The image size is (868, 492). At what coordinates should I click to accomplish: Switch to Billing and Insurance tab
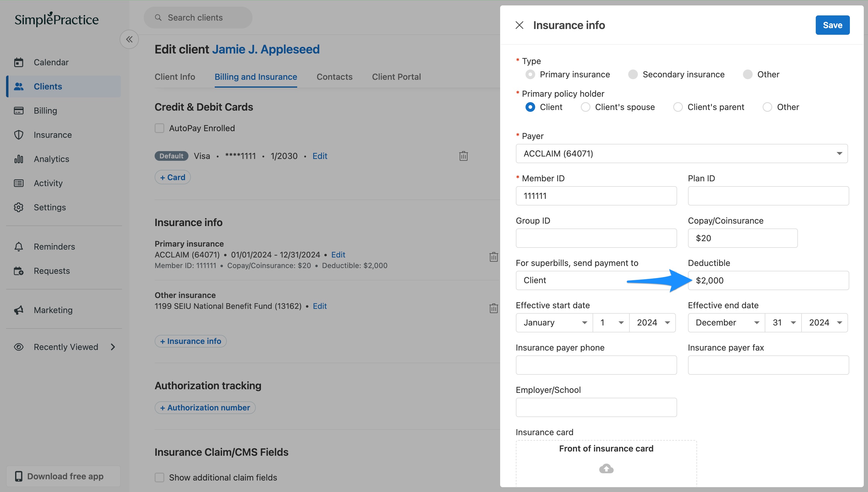pos(256,77)
